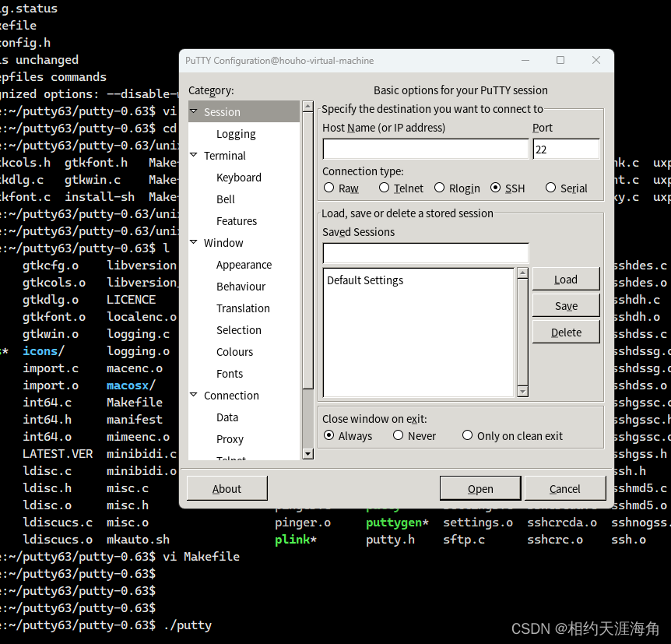
Task: Maximize the PuTTY Configuration window
Action: [x=560, y=61]
